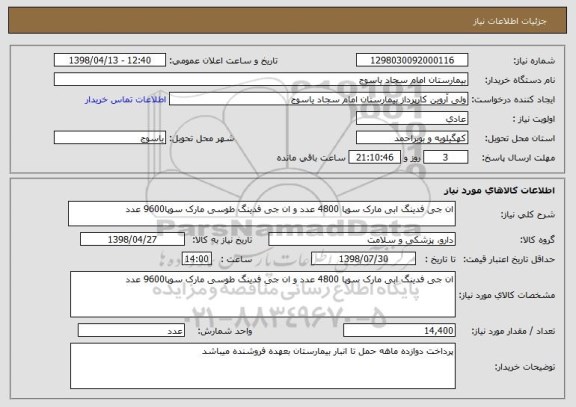
Task: Select the delivery province field کهگیلویه و بویراحمد
Action: pyautogui.click(x=412, y=138)
